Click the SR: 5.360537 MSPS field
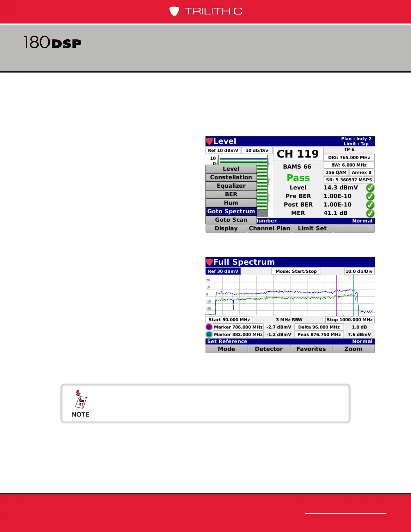The height and width of the screenshot is (532, 411). click(x=349, y=180)
